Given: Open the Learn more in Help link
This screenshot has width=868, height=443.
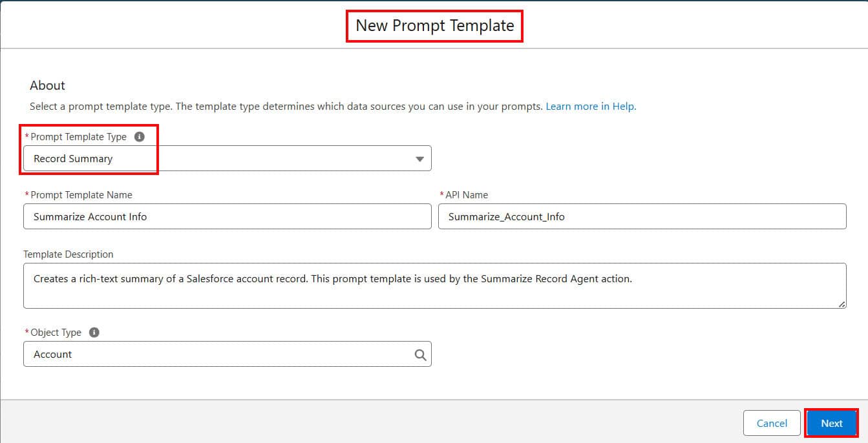Looking at the screenshot, I should (589, 106).
